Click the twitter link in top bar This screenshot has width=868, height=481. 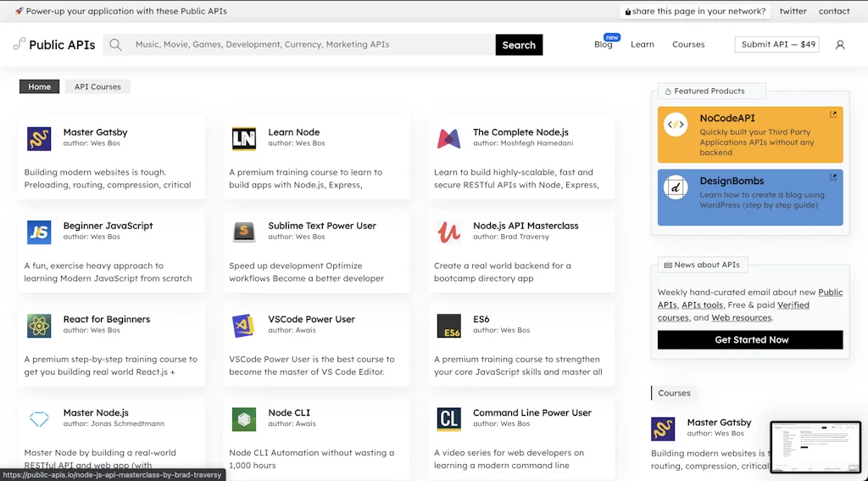pyautogui.click(x=793, y=11)
